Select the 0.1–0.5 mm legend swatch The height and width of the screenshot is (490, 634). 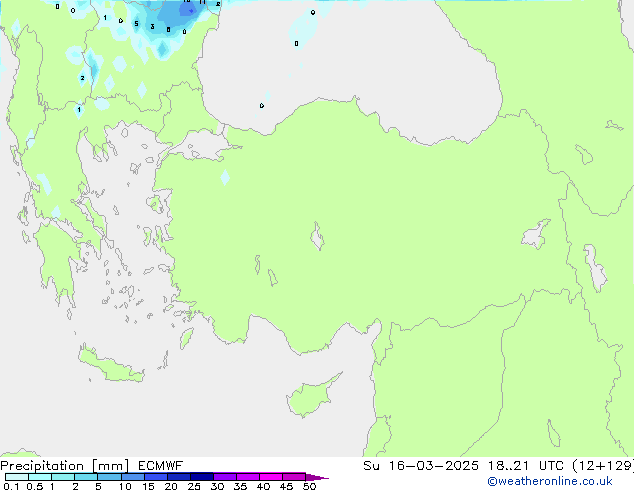[x=17, y=477]
